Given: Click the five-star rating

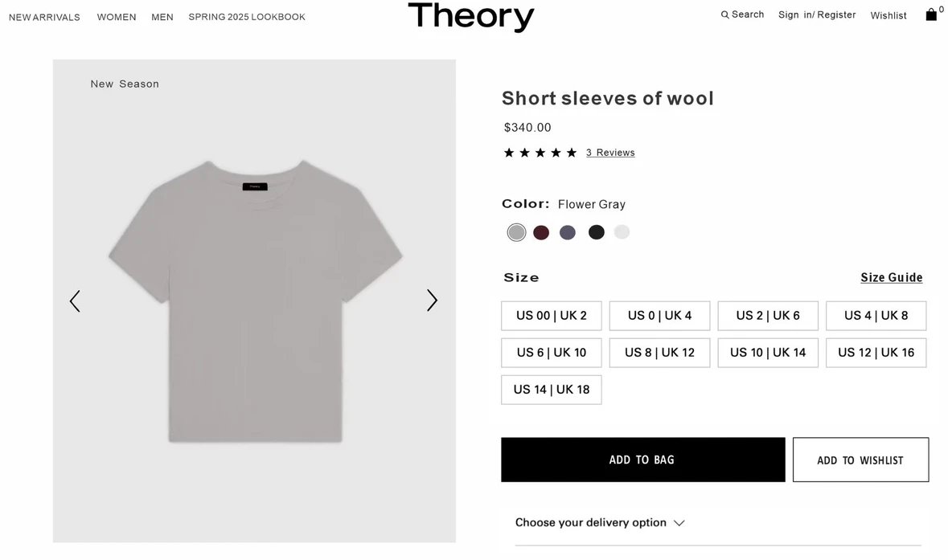Looking at the screenshot, I should point(540,153).
